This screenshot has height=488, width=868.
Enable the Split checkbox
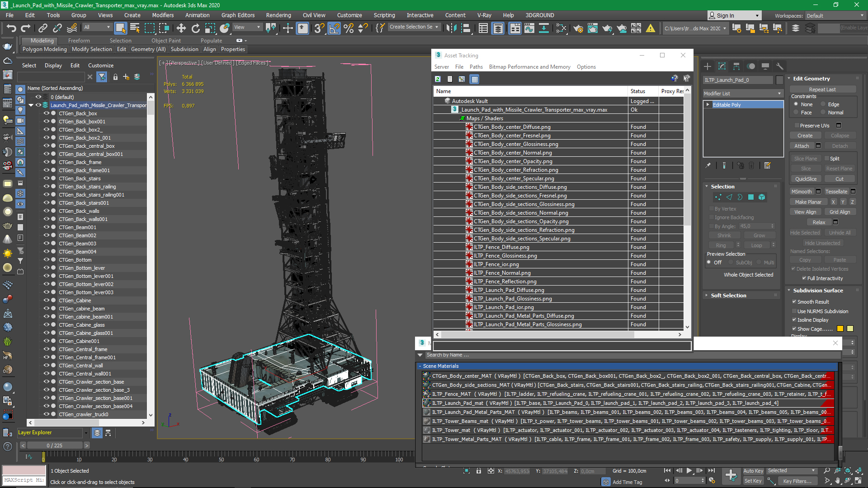pos(827,159)
